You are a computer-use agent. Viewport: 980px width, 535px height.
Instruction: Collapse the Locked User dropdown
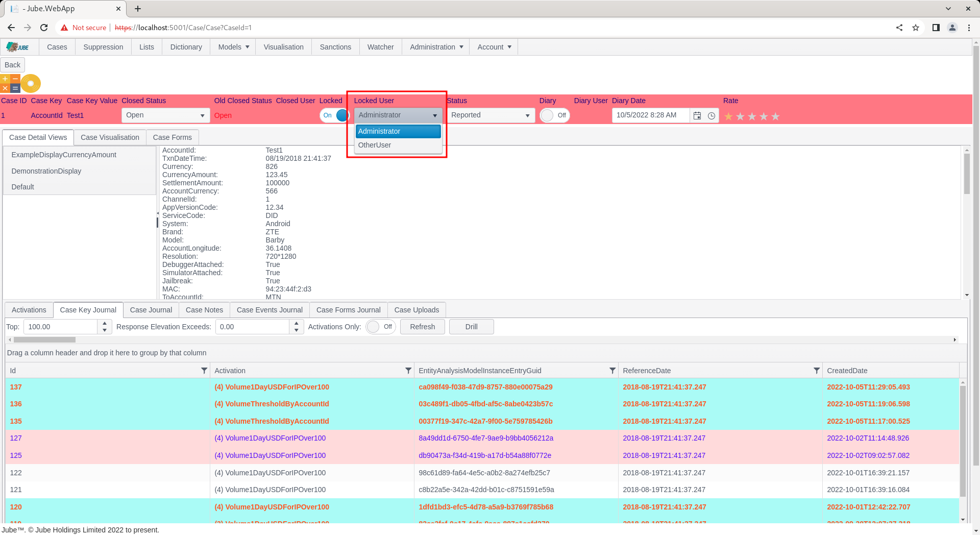tap(435, 115)
